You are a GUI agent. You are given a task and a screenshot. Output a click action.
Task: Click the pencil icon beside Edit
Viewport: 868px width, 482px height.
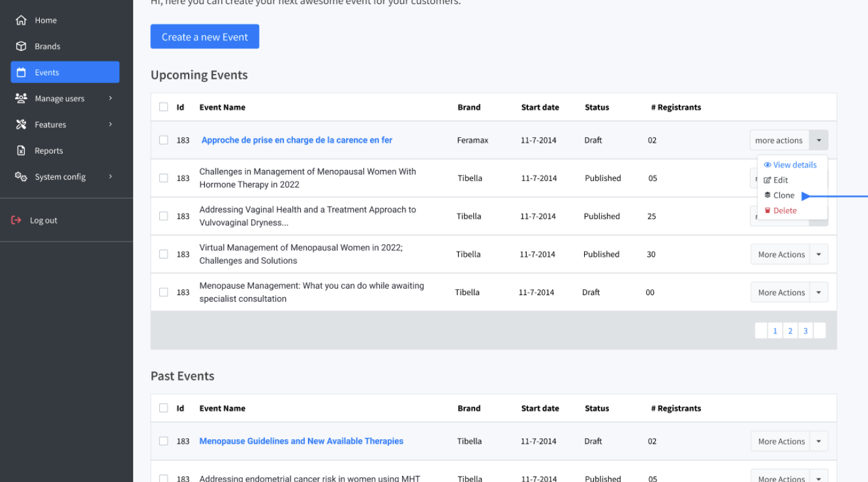click(767, 180)
